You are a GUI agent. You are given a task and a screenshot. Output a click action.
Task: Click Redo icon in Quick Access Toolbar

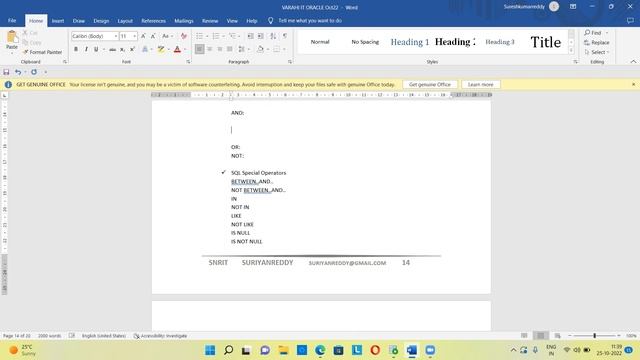pyautogui.click(x=34, y=72)
